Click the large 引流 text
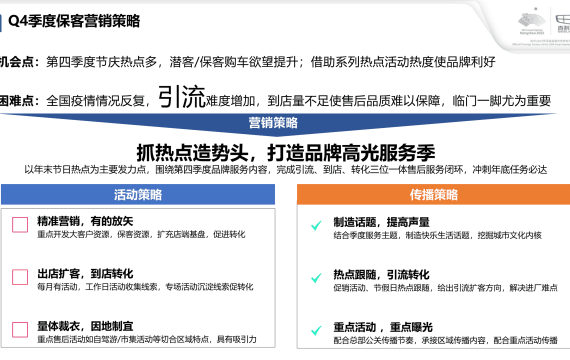 pyautogui.click(x=182, y=97)
